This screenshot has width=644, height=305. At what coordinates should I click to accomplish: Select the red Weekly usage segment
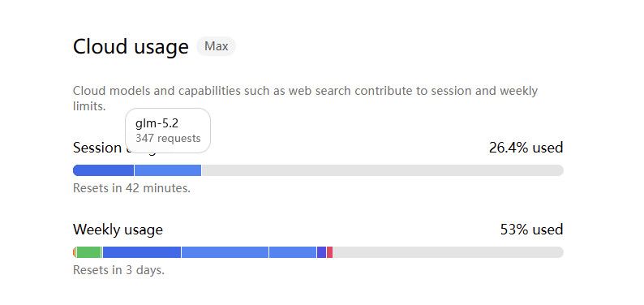coord(330,252)
